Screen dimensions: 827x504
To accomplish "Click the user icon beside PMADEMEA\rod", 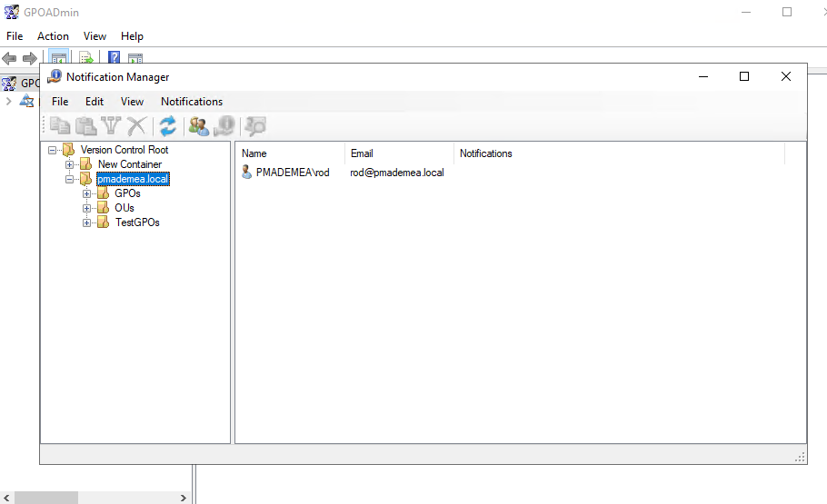I will pyautogui.click(x=247, y=172).
